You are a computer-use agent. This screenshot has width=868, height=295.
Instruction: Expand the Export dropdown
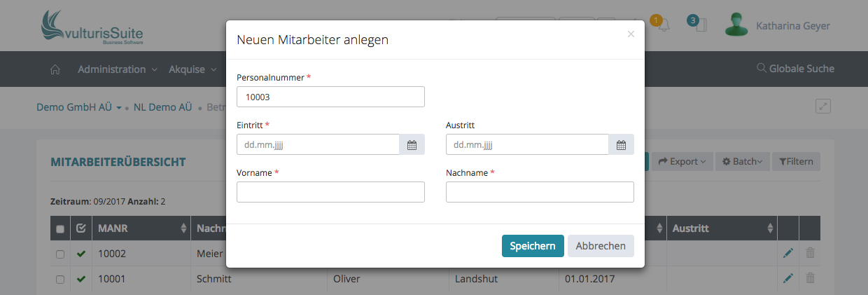click(x=682, y=162)
